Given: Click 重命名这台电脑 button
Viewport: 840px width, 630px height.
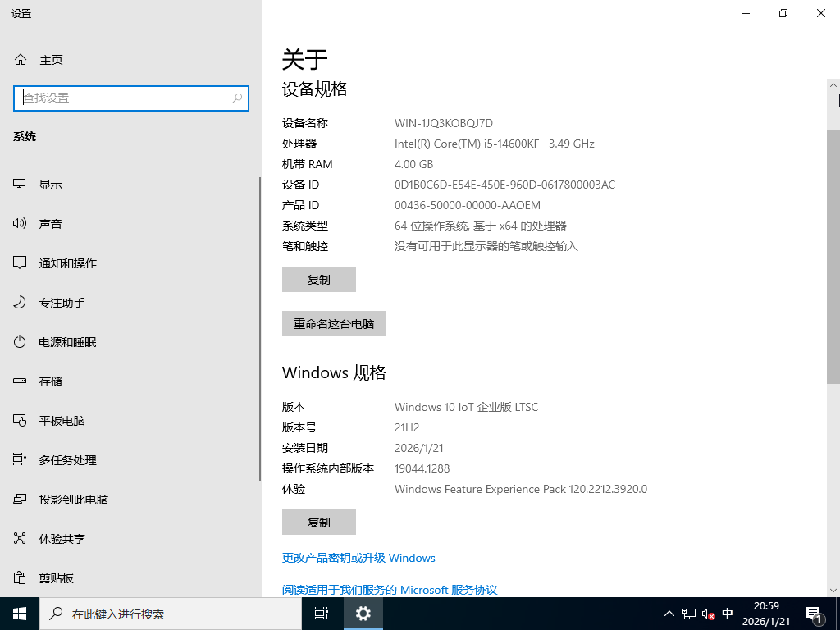Looking at the screenshot, I should pos(334,323).
